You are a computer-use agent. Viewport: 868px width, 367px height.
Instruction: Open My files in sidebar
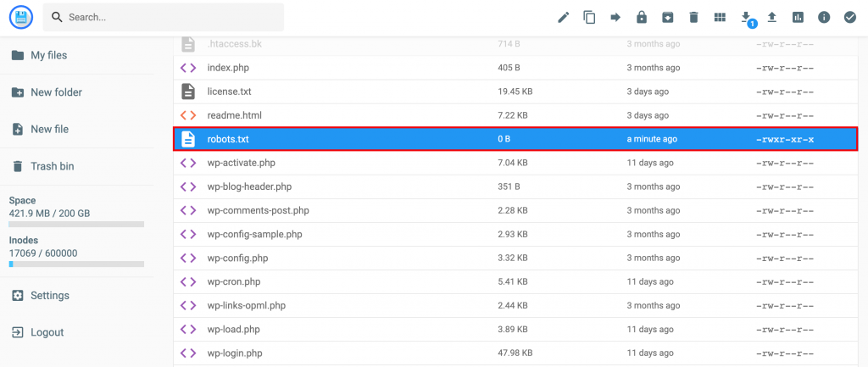click(x=48, y=55)
